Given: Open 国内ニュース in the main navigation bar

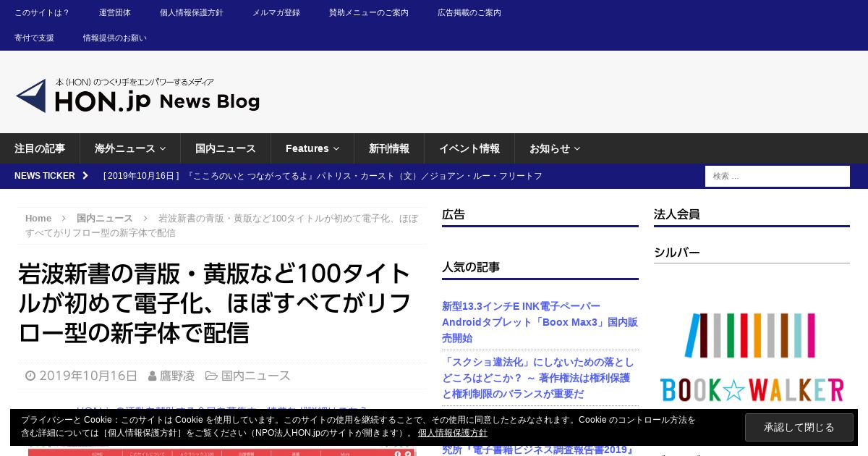Looking at the screenshot, I should pos(226,148).
